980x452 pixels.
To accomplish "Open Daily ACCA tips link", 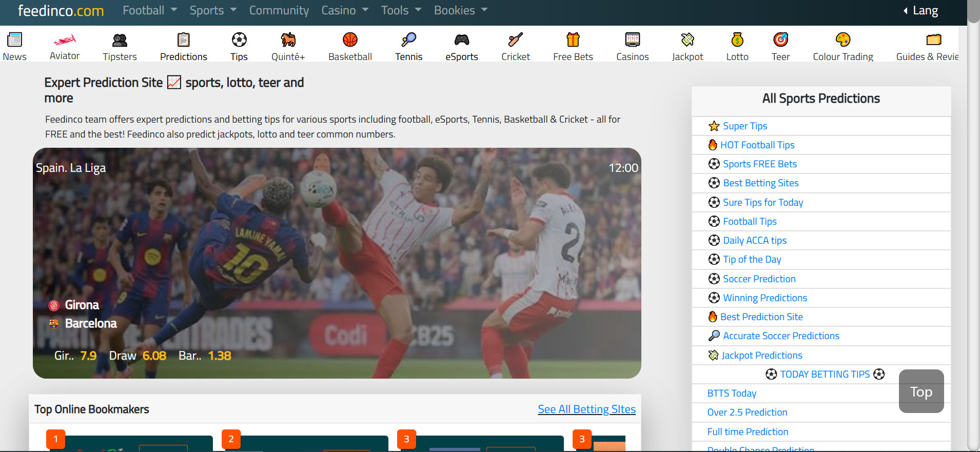I will [755, 240].
